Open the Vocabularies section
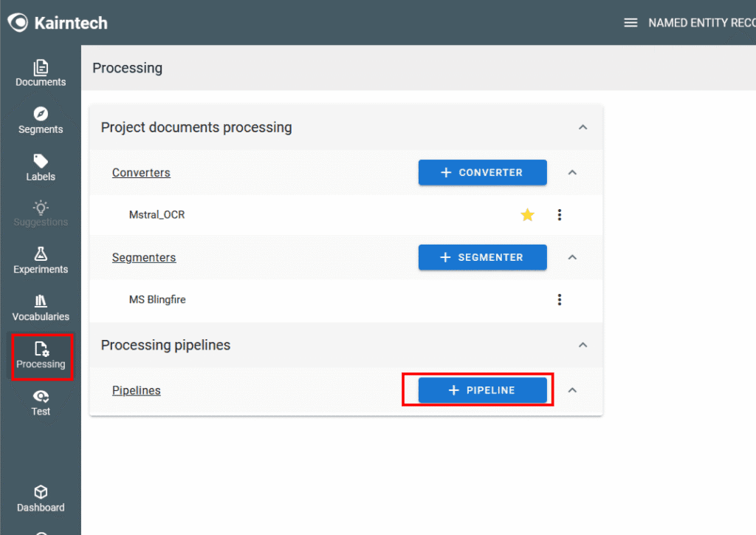Screen dimensions: 756x535 (x=41, y=307)
